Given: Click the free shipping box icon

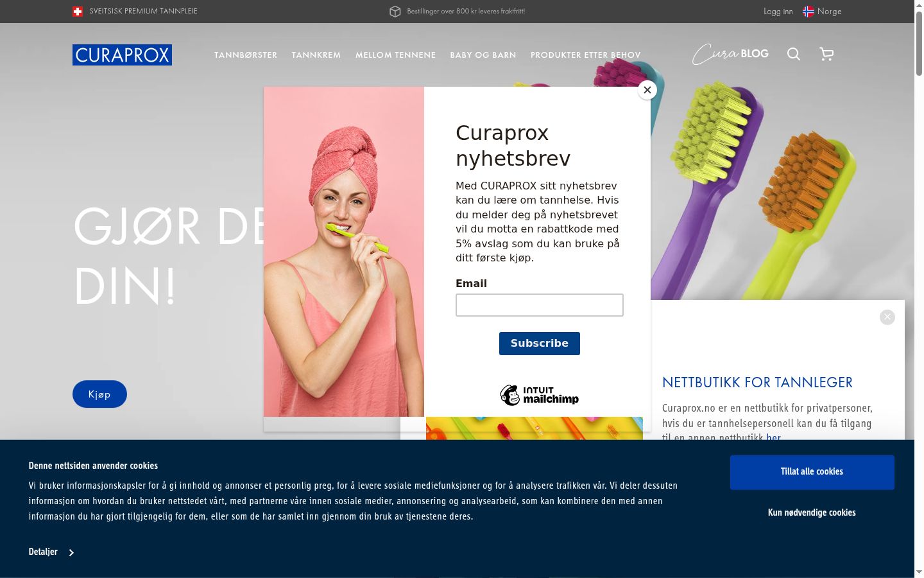Looking at the screenshot, I should click(x=395, y=12).
